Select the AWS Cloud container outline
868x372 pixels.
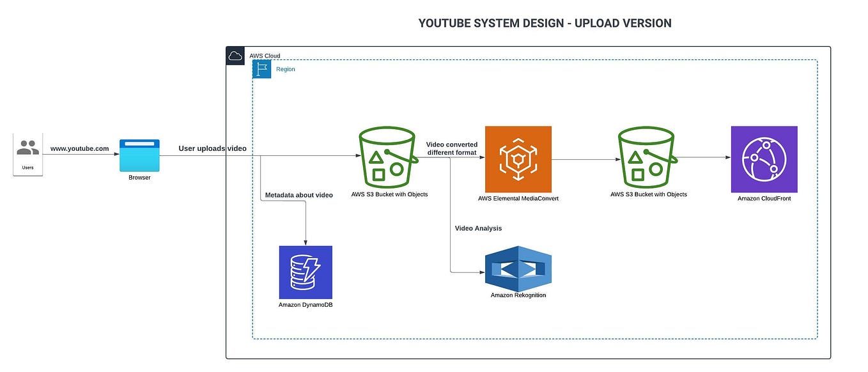coord(528,358)
